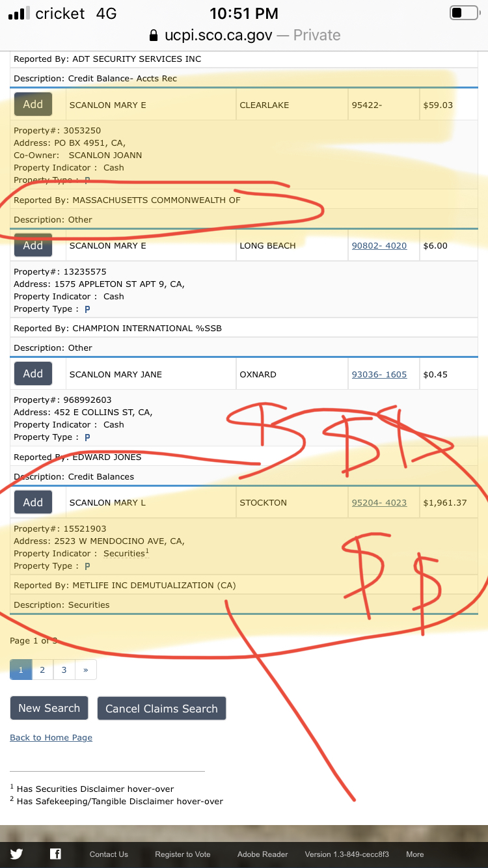This screenshot has height=868, width=488.
Task: Tap the cellular signal bars icon
Action: point(19,13)
